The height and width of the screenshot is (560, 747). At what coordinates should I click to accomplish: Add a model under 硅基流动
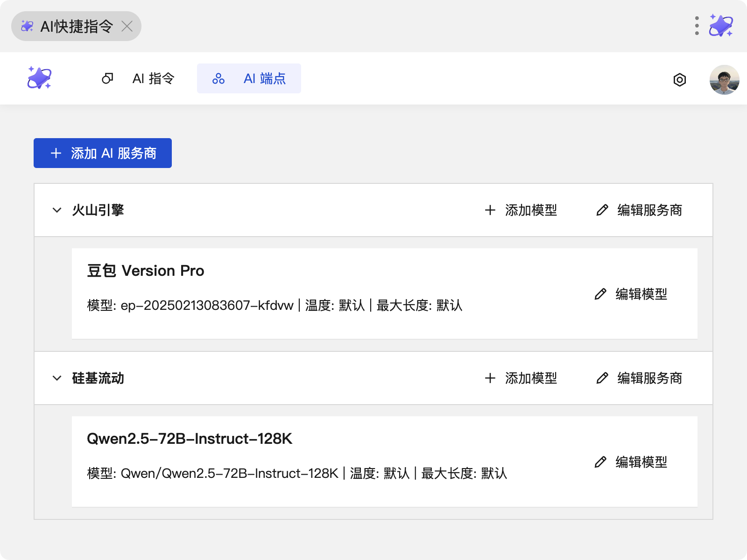tap(521, 378)
